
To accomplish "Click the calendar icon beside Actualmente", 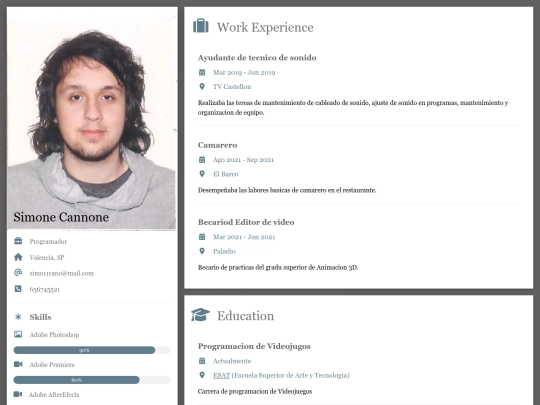I will point(202,361).
